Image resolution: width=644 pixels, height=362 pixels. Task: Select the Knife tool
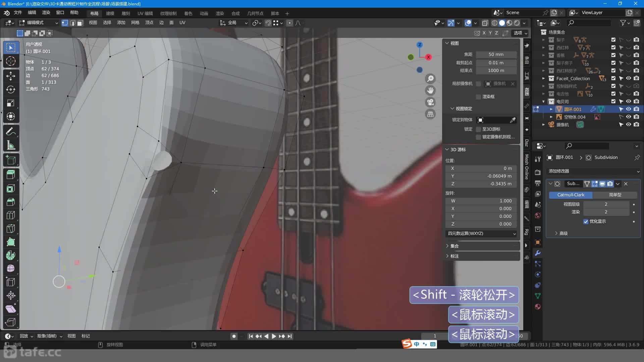[x=11, y=229]
